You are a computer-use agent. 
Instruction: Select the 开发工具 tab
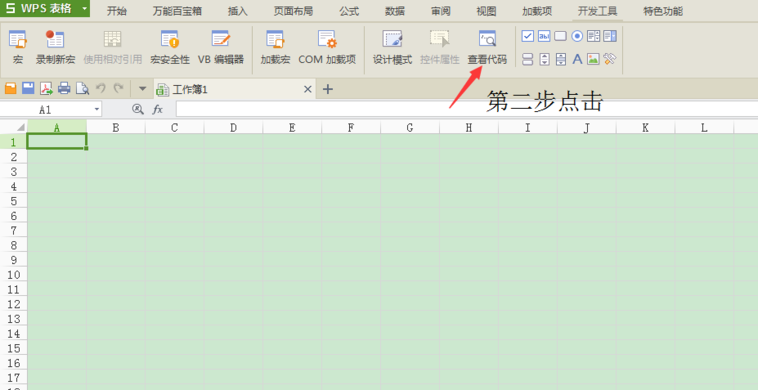pos(598,11)
